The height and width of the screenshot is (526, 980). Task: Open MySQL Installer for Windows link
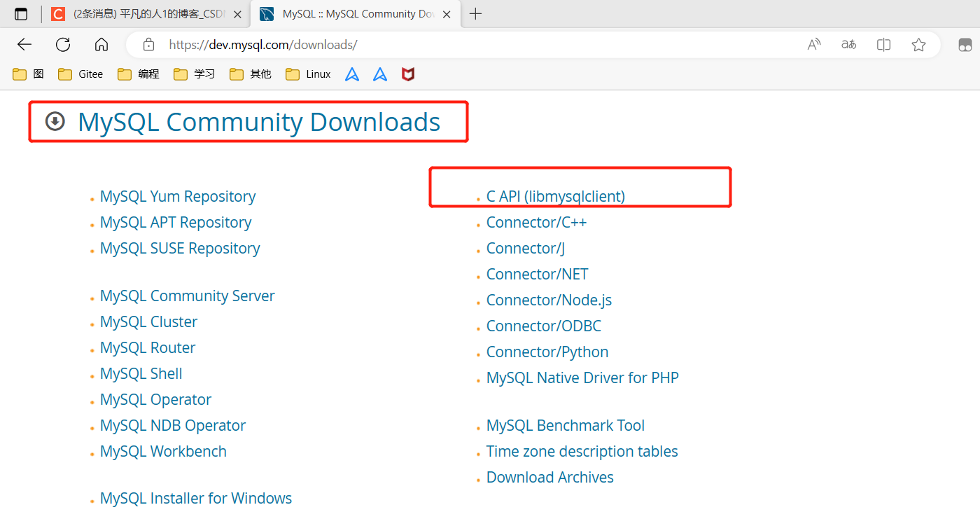196,499
